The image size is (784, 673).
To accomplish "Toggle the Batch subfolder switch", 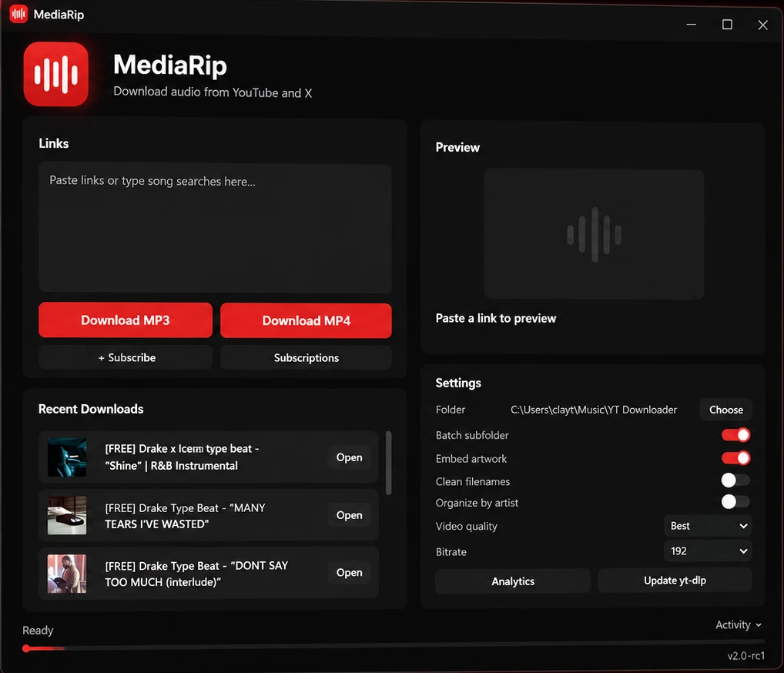I will click(x=735, y=435).
